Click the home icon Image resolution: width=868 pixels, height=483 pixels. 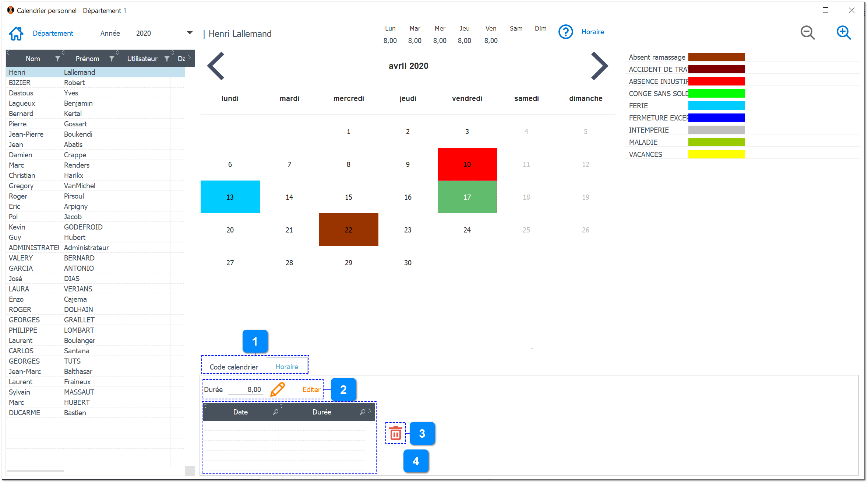[x=15, y=33]
